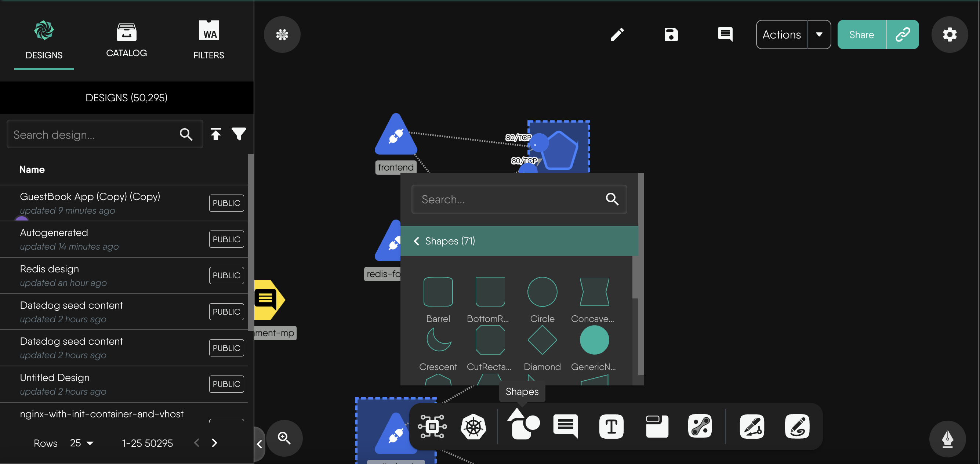Open the settings gear
Viewport: 980px width, 464px height.
(x=950, y=34)
